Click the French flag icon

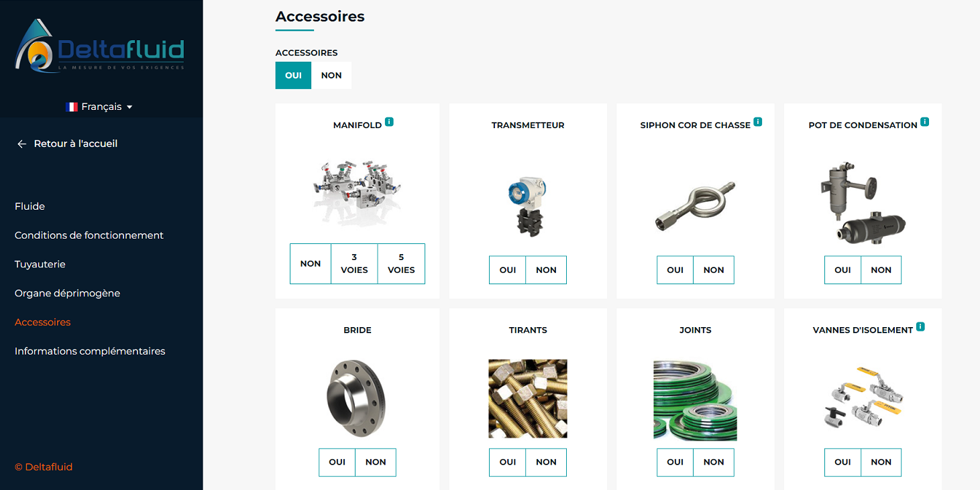coord(72,107)
